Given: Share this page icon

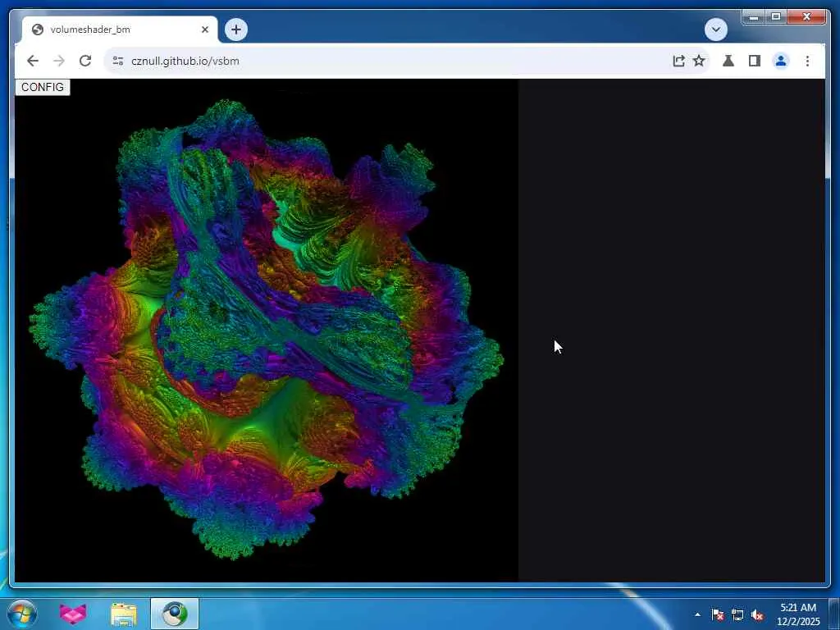Looking at the screenshot, I should [x=678, y=61].
